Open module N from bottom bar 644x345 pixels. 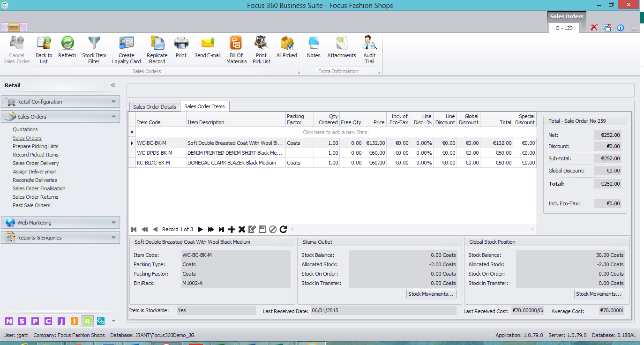pos(9,321)
